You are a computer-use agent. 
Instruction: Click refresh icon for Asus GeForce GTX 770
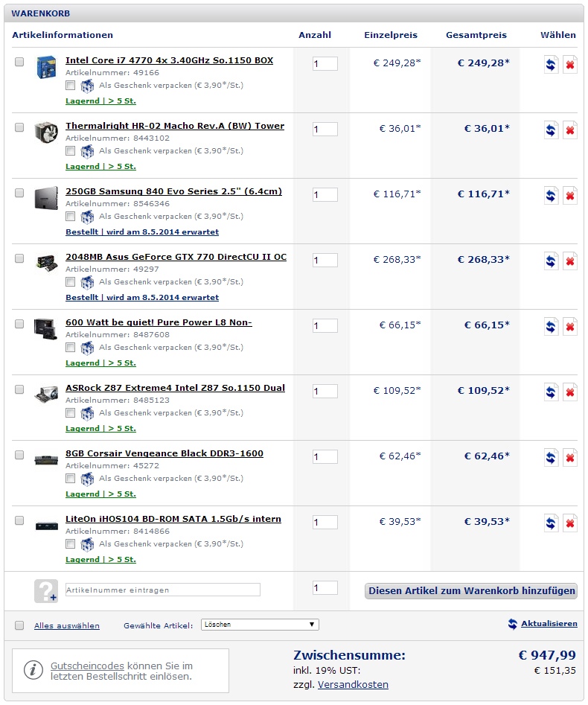pos(551,261)
